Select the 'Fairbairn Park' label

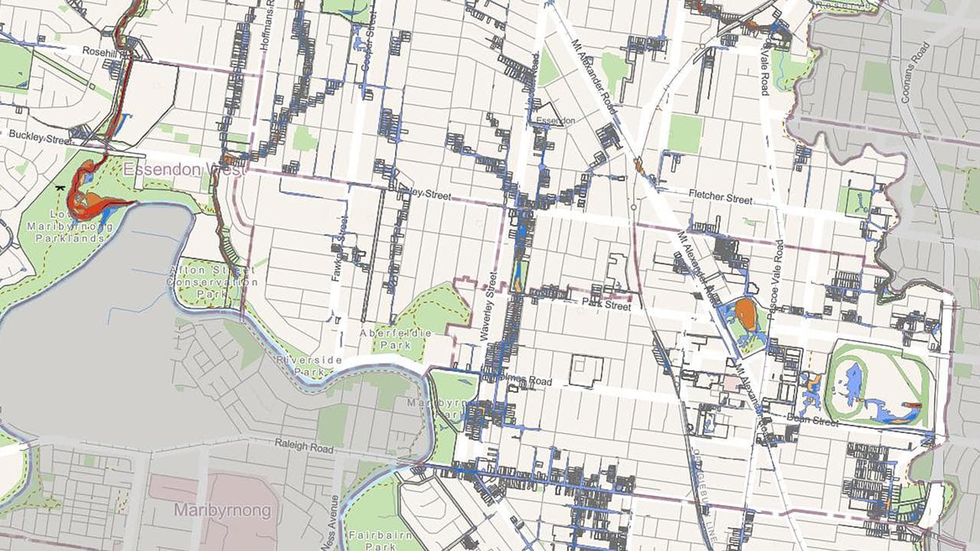pyautogui.click(x=381, y=541)
